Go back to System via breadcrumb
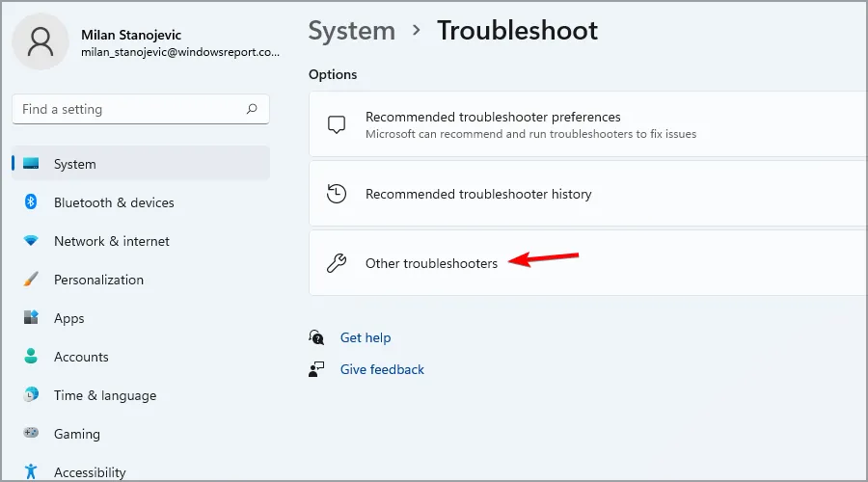 point(351,31)
